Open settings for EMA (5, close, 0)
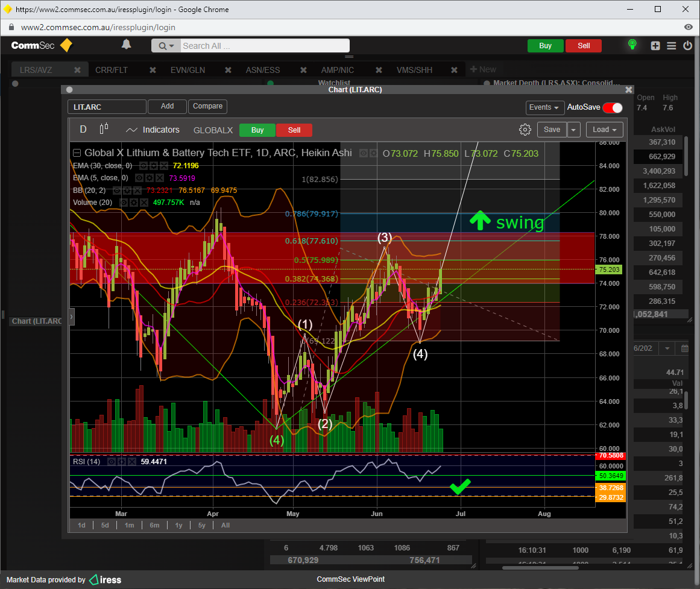 tap(149, 178)
